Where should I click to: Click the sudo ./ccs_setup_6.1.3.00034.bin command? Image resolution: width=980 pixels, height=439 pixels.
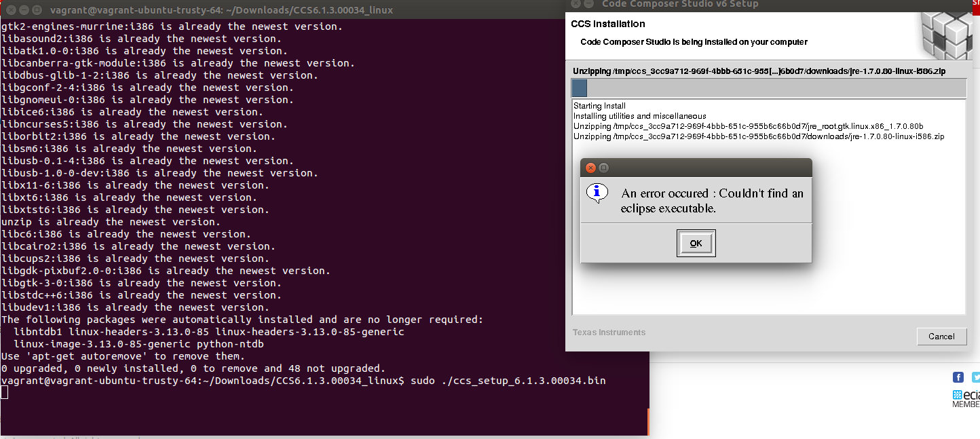(508, 381)
